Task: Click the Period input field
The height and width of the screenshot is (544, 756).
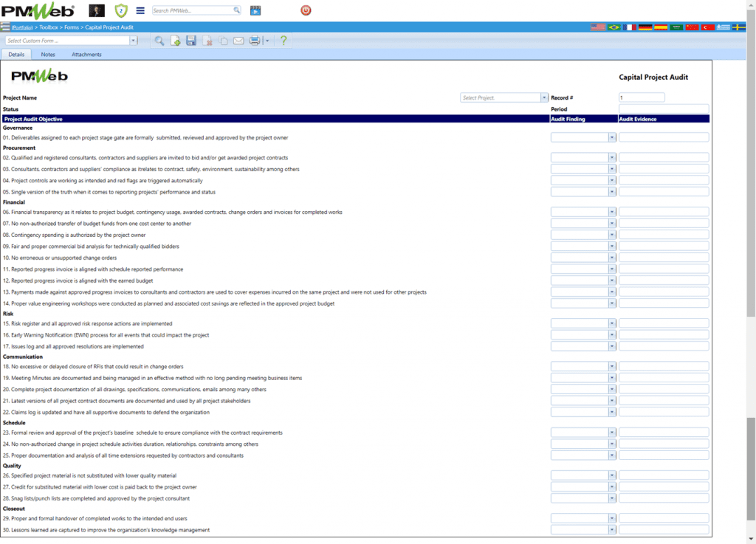Action: click(x=664, y=109)
